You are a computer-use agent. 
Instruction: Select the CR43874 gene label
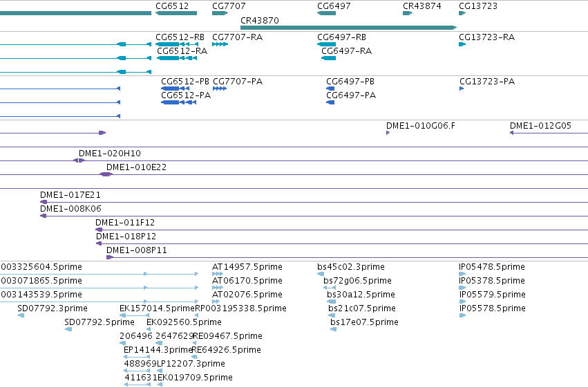422,6
